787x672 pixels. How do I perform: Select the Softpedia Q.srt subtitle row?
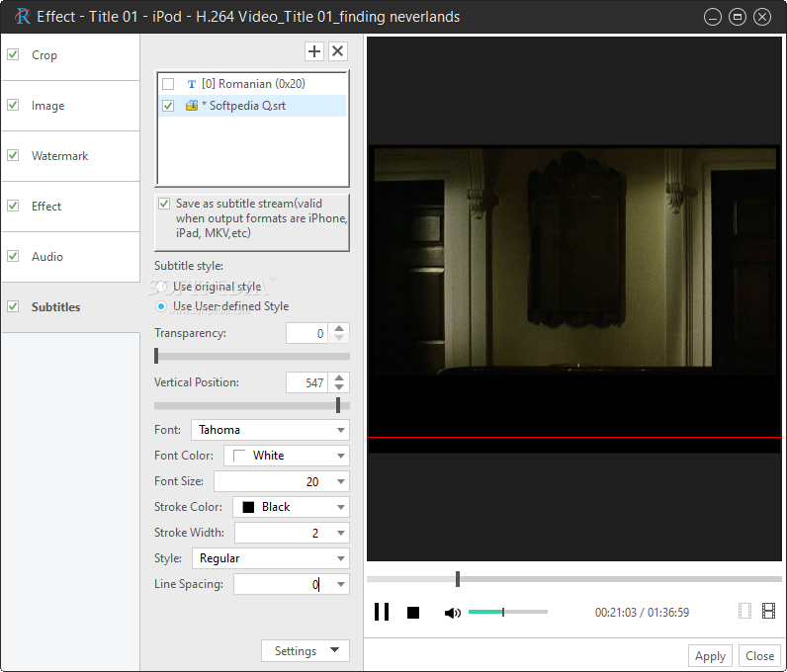pyautogui.click(x=252, y=106)
